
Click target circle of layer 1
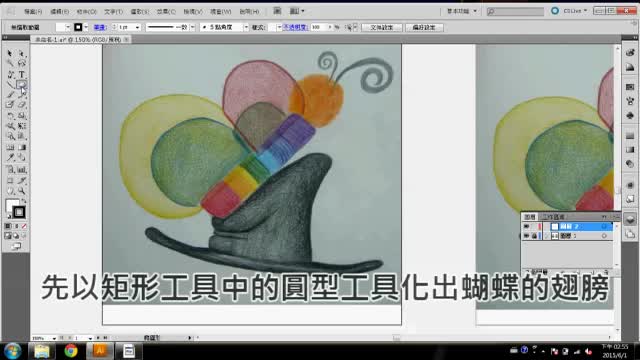point(604,236)
